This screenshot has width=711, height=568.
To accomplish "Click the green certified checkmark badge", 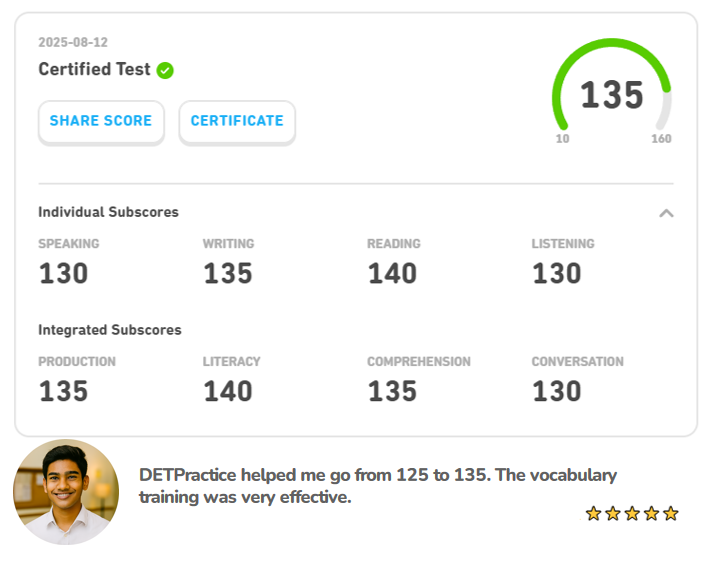I will coord(165,70).
